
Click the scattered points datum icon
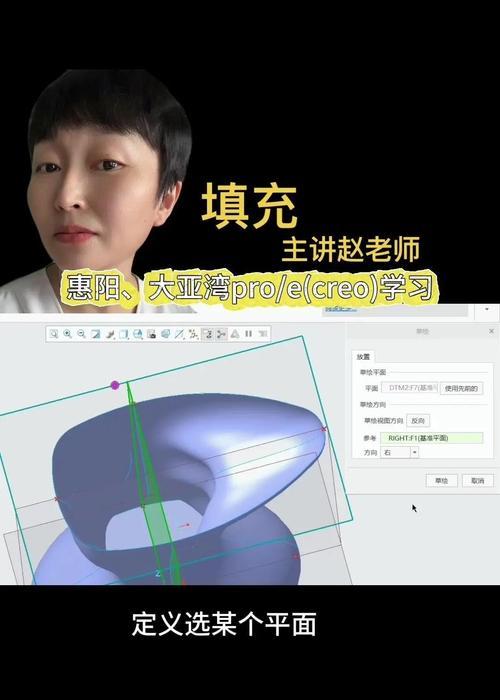click(193, 334)
